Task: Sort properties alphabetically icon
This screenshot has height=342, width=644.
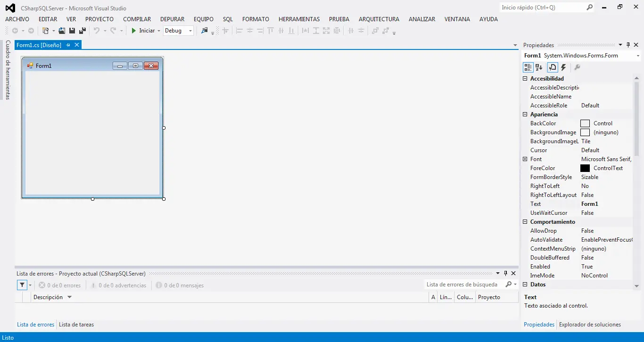Action: (x=539, y=67)
